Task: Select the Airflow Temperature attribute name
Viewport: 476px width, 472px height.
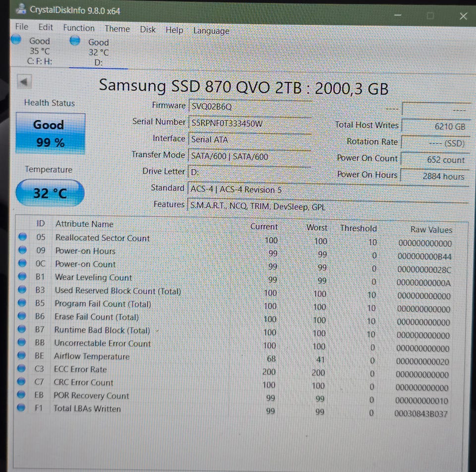Action: point(92,356)
